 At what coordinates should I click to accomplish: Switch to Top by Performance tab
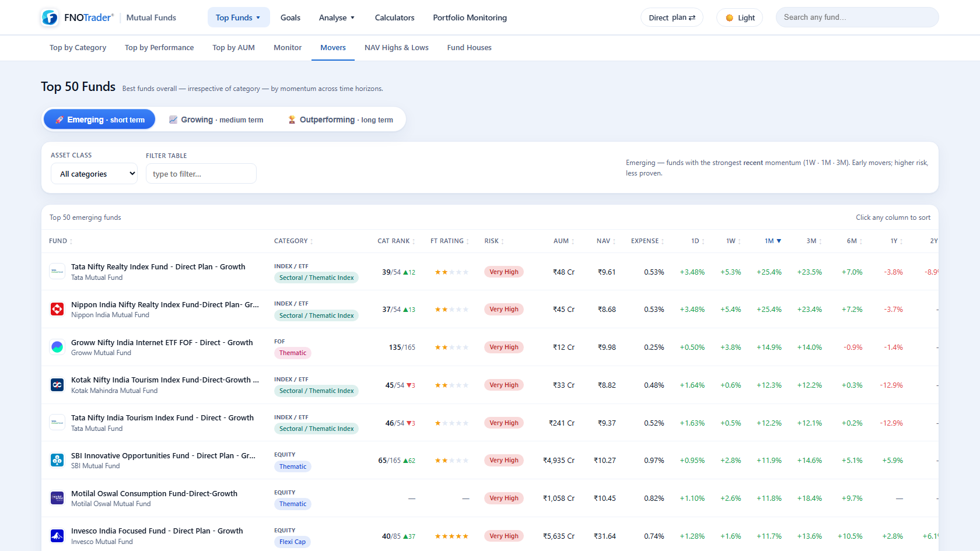159,48
